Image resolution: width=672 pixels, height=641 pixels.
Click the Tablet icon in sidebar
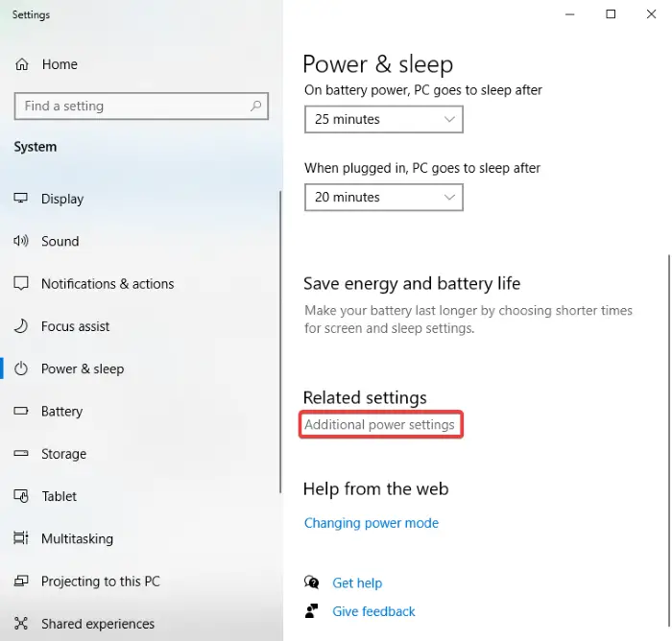pyautogui.click(x=21, y=496)
